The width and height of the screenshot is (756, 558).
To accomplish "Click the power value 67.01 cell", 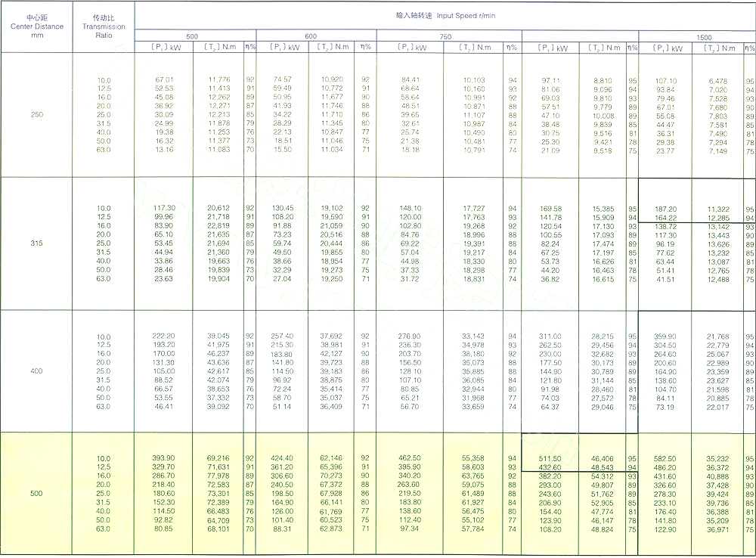I will [x=164, y=79].
